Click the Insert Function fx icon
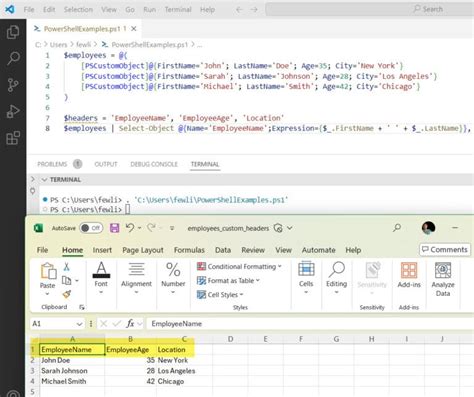Viewport: 474px width, 397px height. 130,324
